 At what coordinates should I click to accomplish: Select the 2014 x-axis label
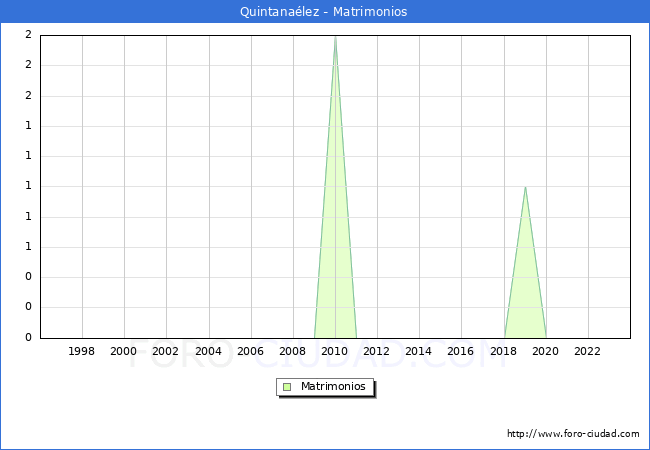pos(419,351)
